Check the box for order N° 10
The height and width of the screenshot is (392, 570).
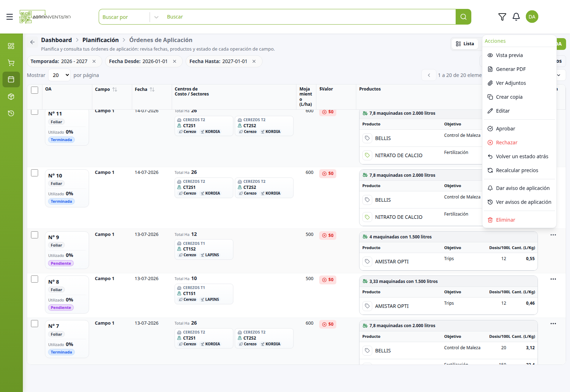35,173
